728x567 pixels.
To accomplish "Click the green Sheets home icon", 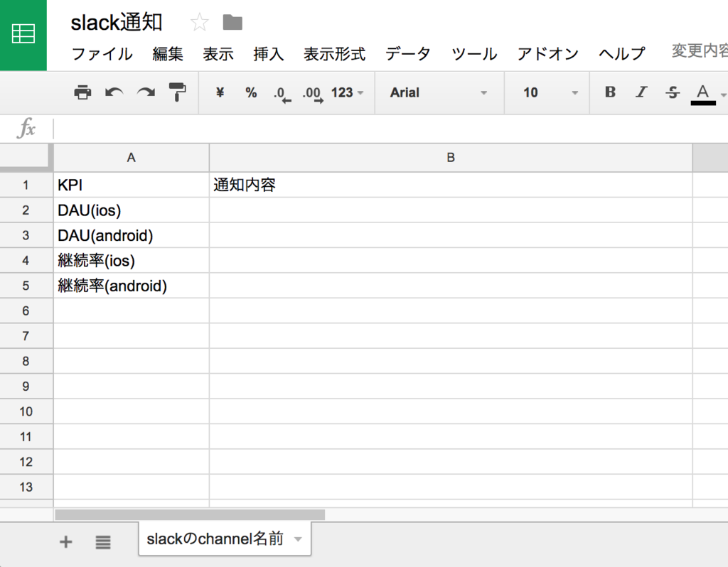I will point(23,35).
